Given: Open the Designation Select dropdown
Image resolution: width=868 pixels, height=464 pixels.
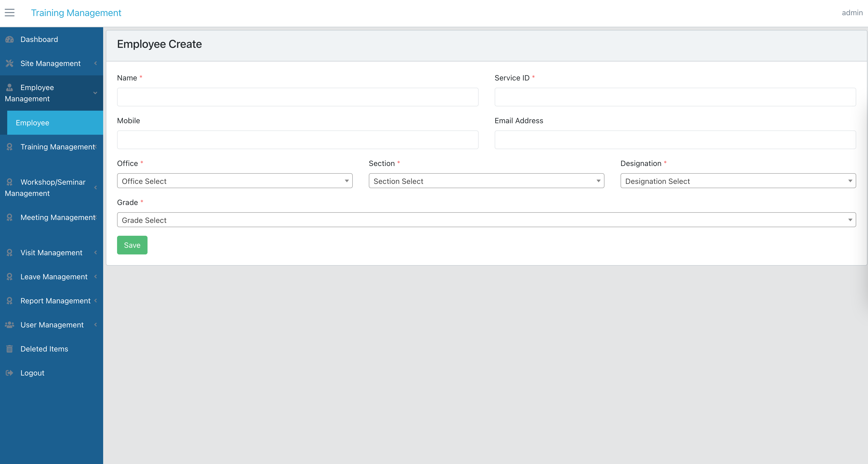Looking at the screenshot, I should [x=738, y=181].
